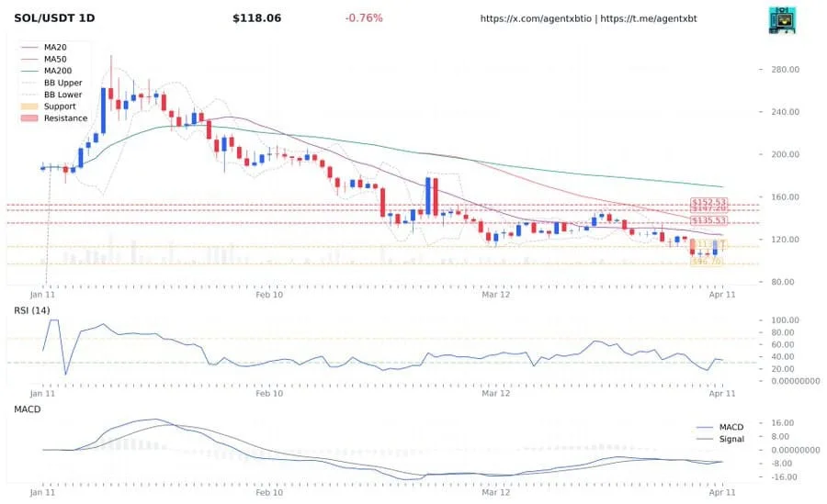Click the $135.53 resistance level label
Image resolution: width=827 pixels, height=504 pixels.
708,220
